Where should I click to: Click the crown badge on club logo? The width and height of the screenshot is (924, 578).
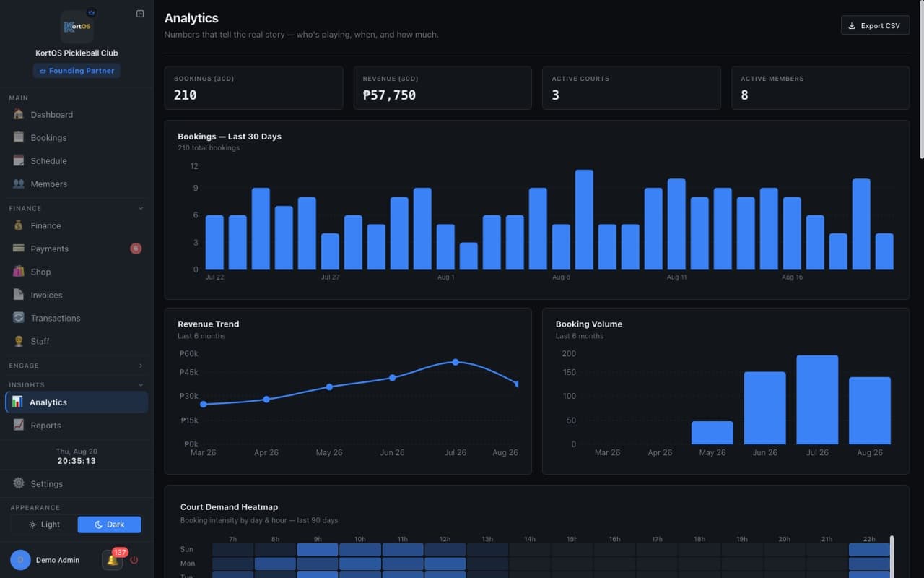tap(91, 12)
